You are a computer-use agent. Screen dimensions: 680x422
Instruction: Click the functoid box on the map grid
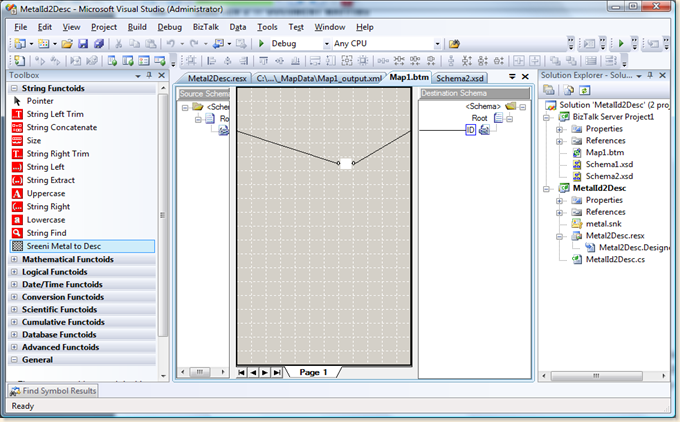(x=344, y=163)
